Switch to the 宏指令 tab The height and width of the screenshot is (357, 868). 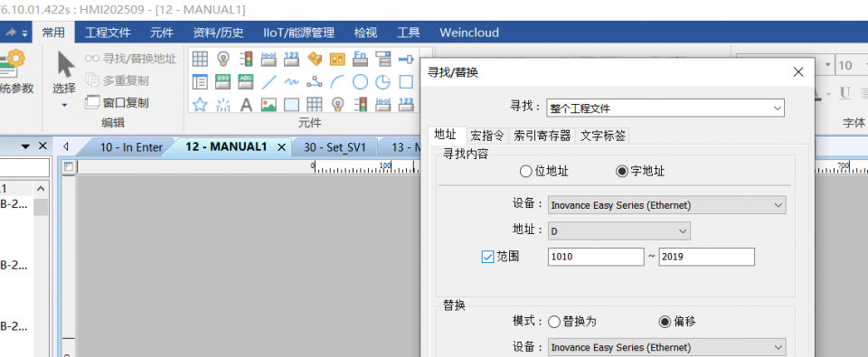(x=487, y=136)
